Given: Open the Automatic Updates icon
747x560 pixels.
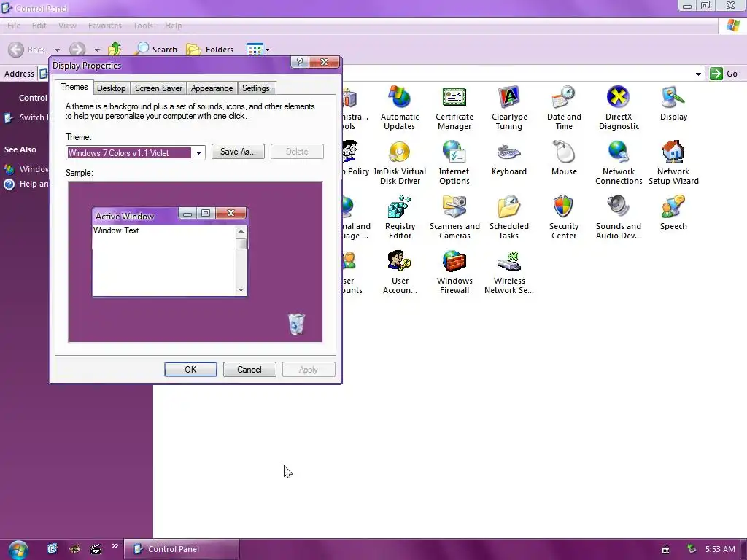Looking at the screenshot, I should click(399, 108).
